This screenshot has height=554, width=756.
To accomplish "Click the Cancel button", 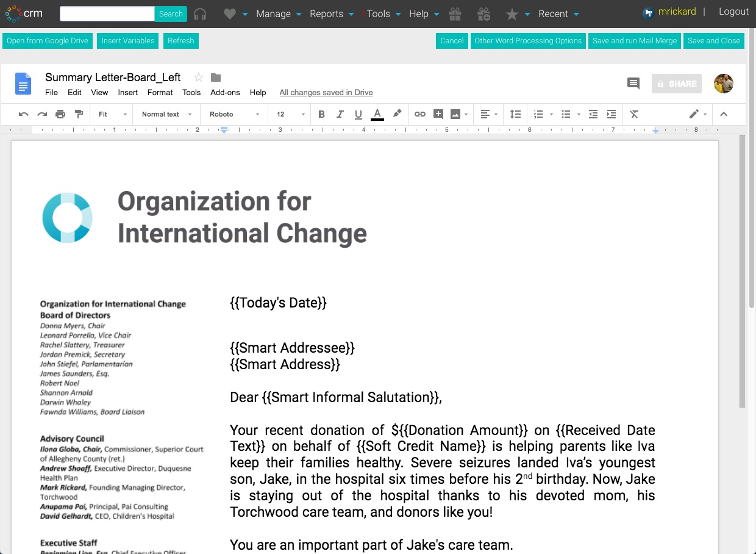I will click(x=452, y=41).
